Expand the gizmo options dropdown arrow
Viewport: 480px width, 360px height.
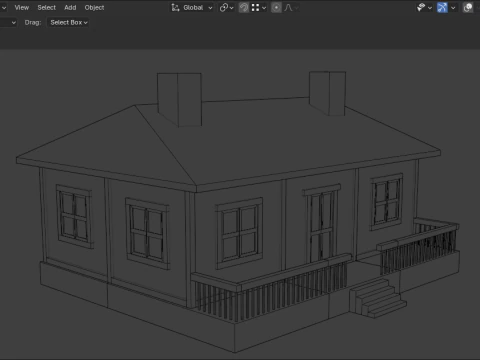[453, 7]
